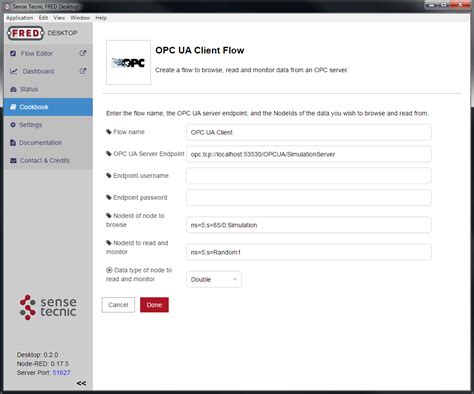Click the Sense Tecnic logo
Viewport: 474px width, 394px height.
pyautogui.click(x=48, y=307)
